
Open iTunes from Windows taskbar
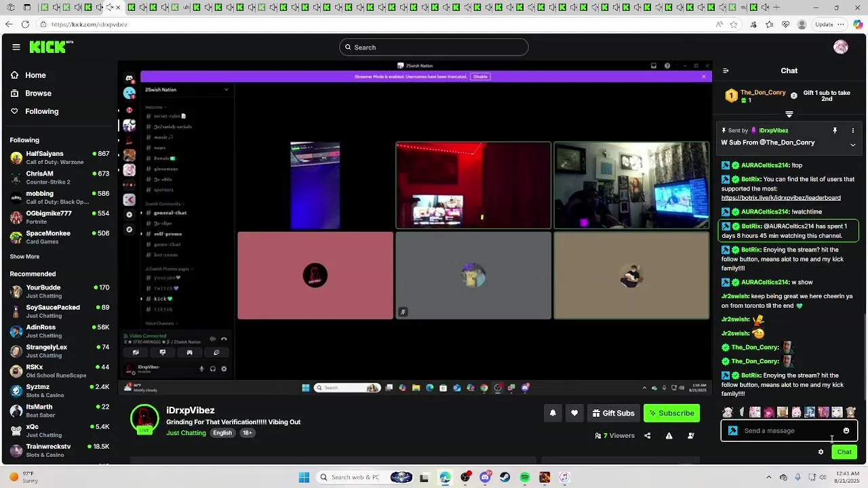pos(564,477)
